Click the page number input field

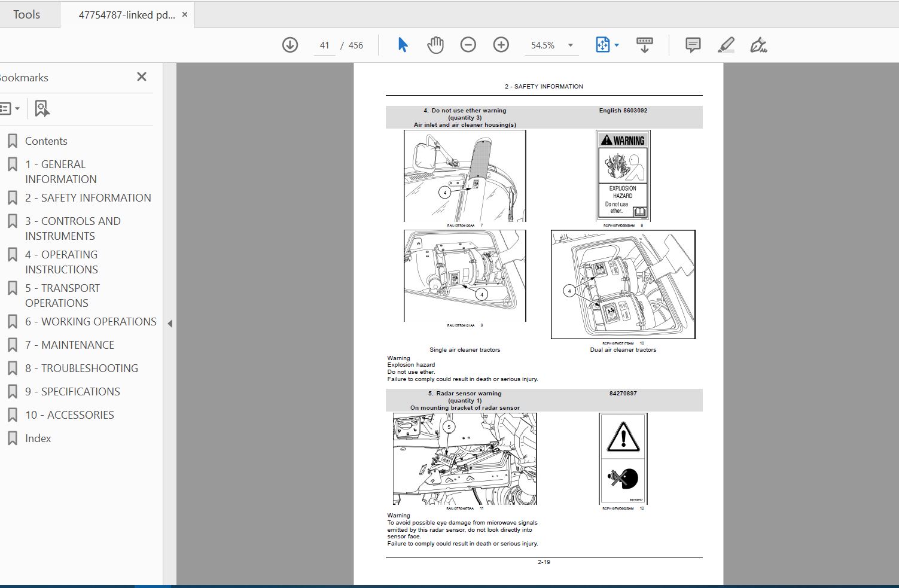pyautogui.click(x=325, y=45)
